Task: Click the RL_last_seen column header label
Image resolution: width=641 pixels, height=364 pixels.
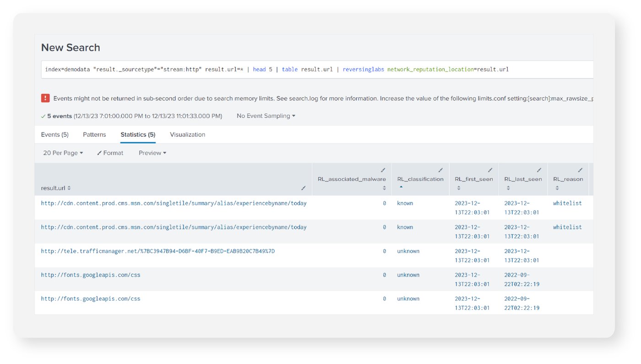Action: click(x=523, y=179)
